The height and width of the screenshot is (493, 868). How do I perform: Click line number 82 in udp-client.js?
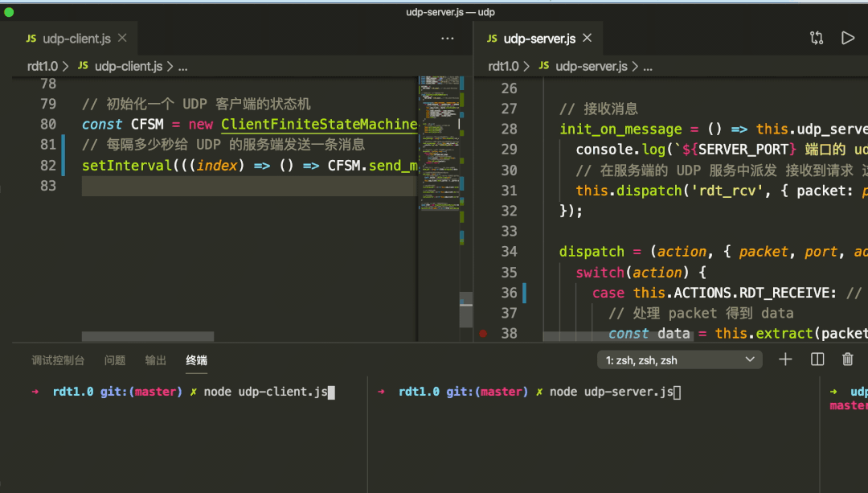(48, 165)
